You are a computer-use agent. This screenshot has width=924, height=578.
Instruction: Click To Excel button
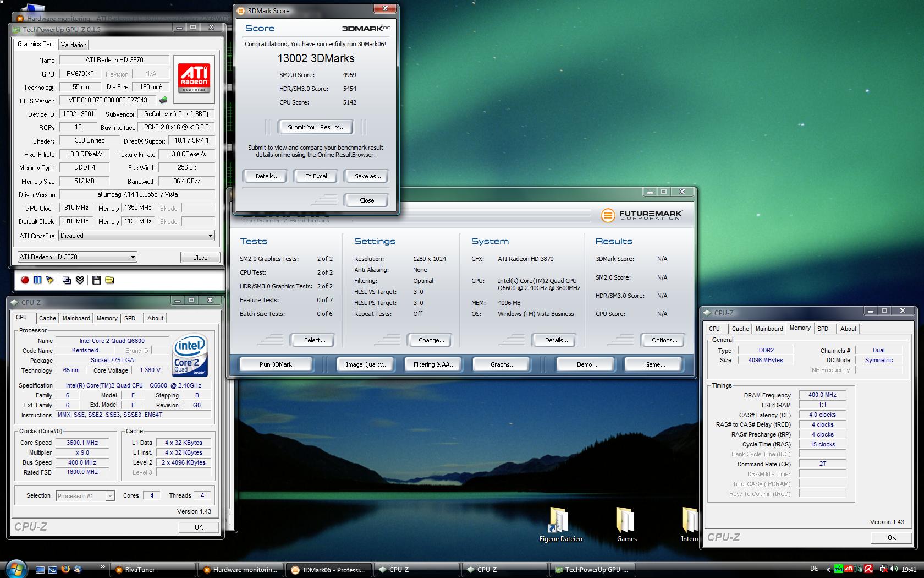316,176
